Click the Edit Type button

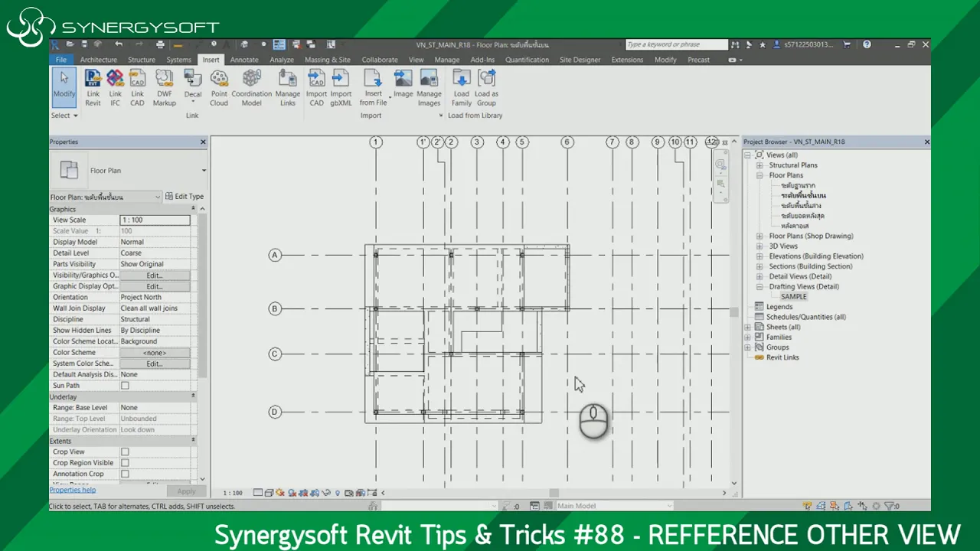coord(185,197)
